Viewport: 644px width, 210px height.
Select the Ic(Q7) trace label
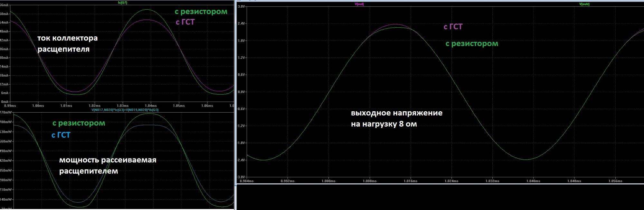tap(123, 3)
